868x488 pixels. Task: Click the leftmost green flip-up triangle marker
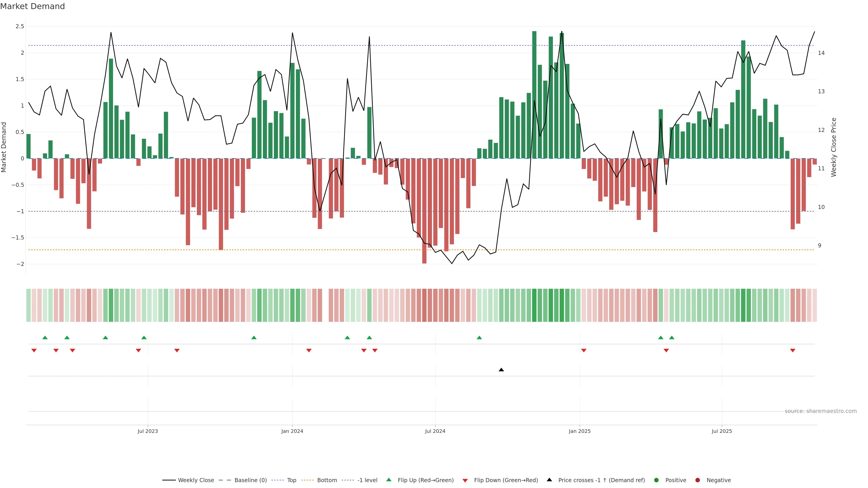click(45, 338)
